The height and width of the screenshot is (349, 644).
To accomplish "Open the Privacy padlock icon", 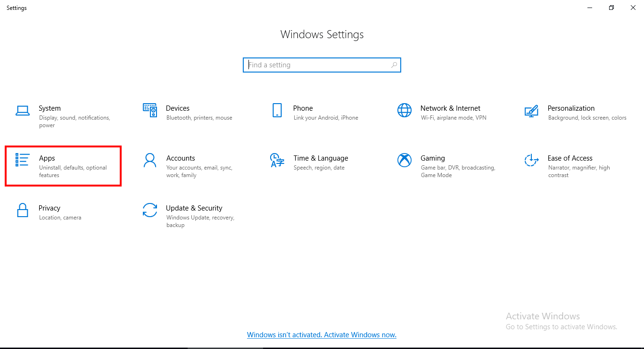I will [x=23, y=210].
